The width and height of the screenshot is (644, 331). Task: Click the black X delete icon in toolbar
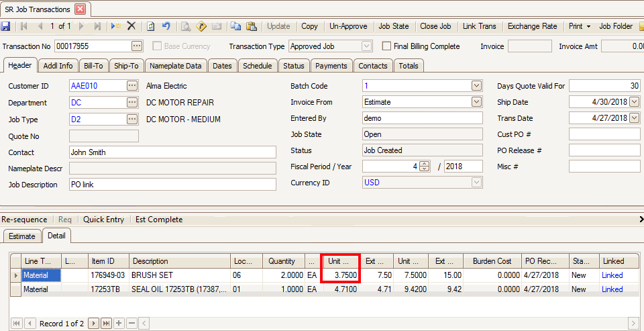pyautogui.click(x=131, y=26)
